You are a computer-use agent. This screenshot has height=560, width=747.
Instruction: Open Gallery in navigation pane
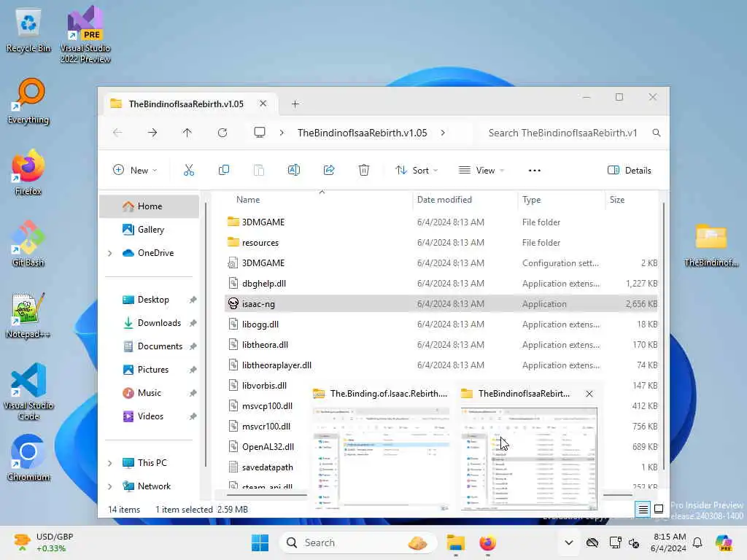(x=149, y=230)
